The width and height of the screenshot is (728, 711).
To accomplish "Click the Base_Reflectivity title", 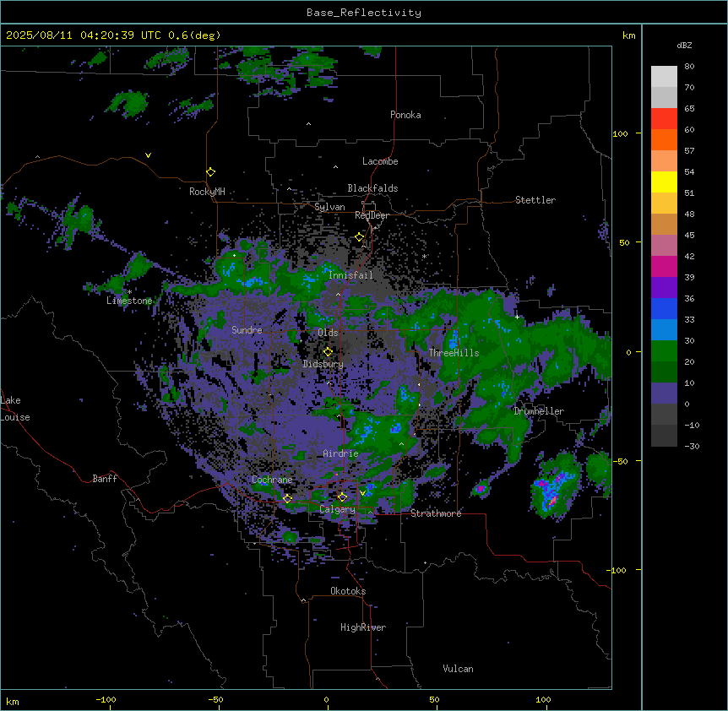I will pyautogui.click(x=364, y=13).
